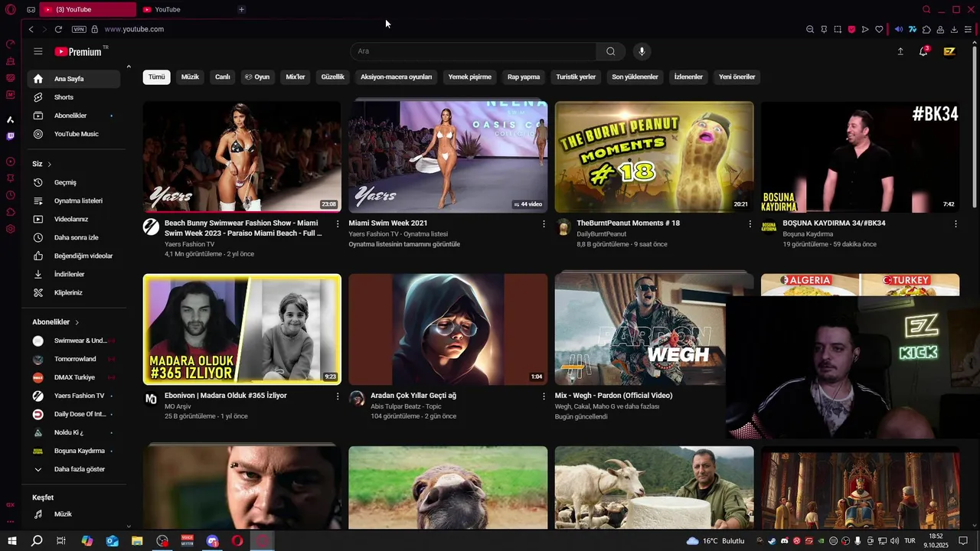
Task: Open the new tab plus button
Action: click(x=241, y=9)
